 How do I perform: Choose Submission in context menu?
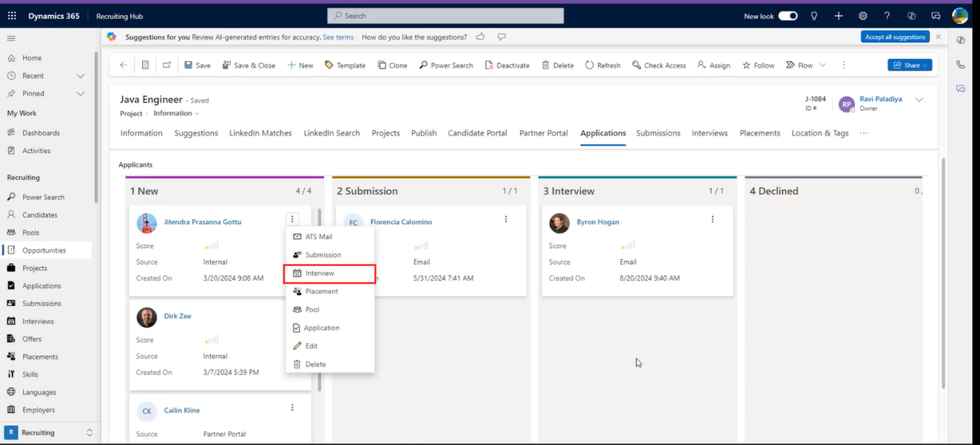pyautogui.click(x=330, y=255)
